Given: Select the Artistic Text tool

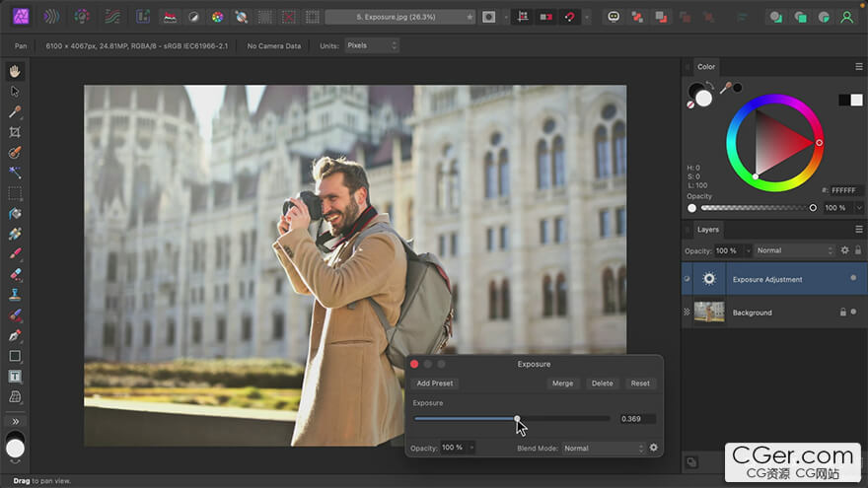Looking at the screenshot, I should (x=15, y=377).
